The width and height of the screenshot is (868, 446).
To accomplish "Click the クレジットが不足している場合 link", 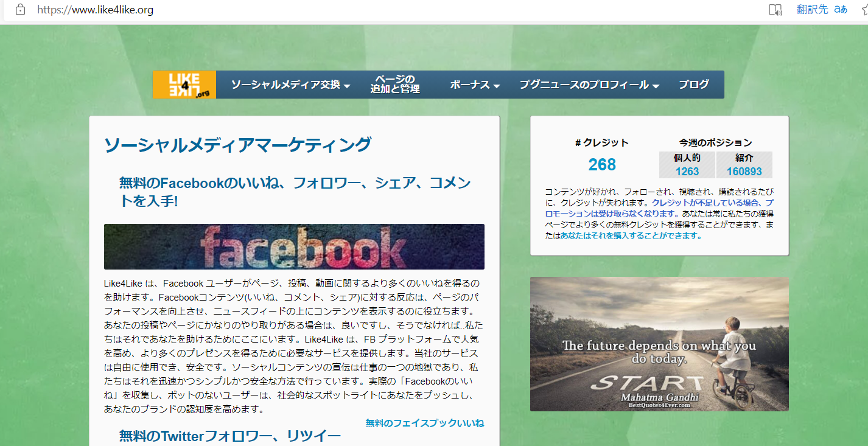I will coord(659,208).
